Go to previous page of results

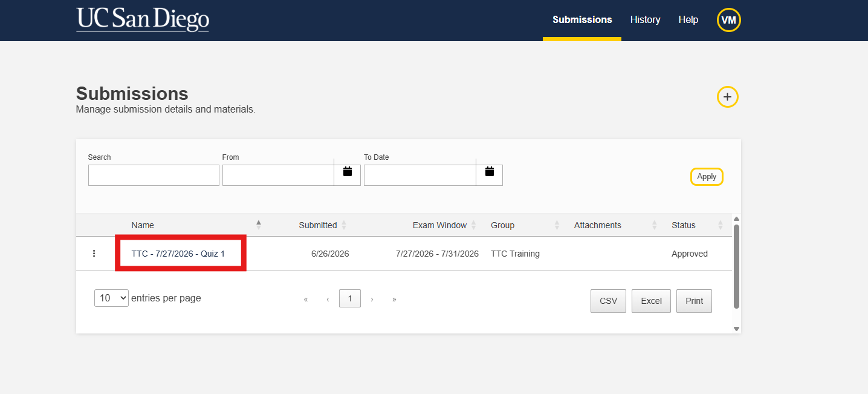tap(328, 299)
